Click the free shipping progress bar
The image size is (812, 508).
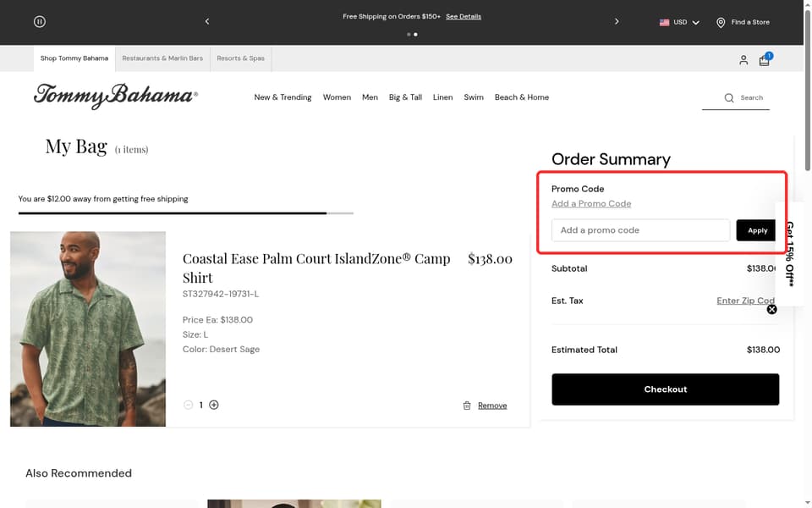(186, 213)
